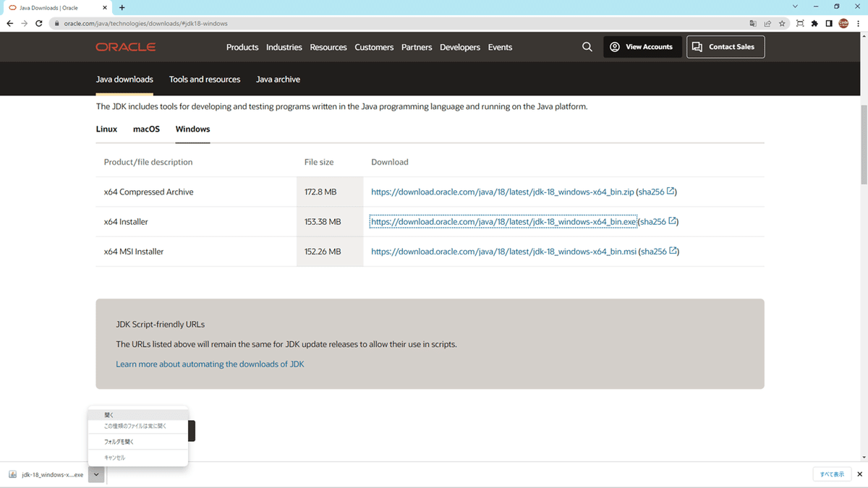Screen dimensions: 868x488
Task: Reload the page with the refresh icon
Action: click(39, 23)
